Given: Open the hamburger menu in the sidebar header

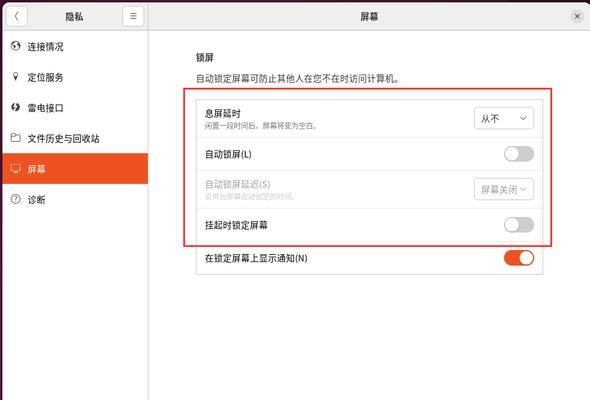Looking at the screenshot, I should [133, 17].
